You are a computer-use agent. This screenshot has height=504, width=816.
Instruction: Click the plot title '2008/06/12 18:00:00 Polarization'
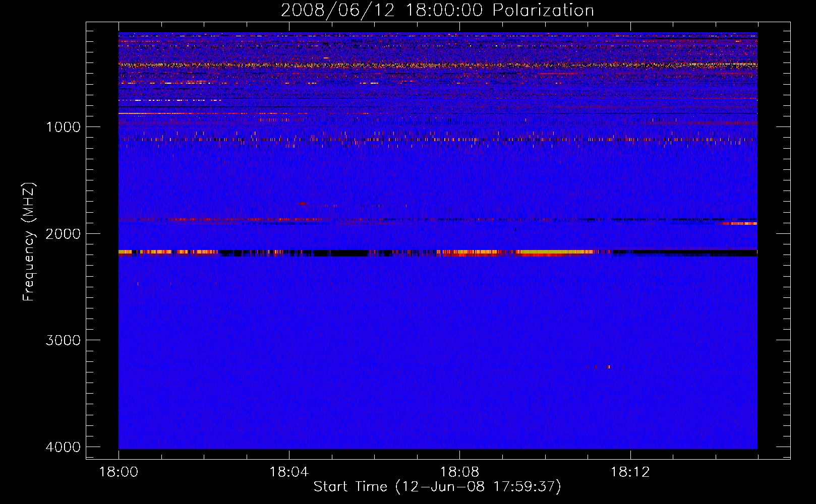click(437, 11)
